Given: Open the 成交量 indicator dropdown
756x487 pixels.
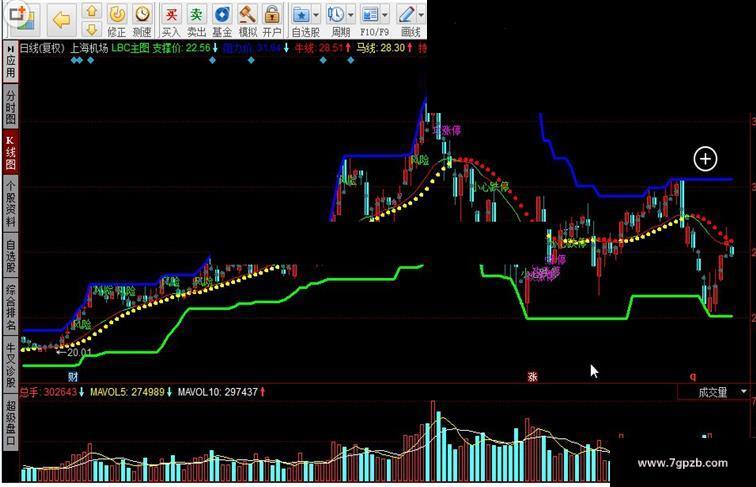Looking at the screenshot, I should click(x=743, y=392).
